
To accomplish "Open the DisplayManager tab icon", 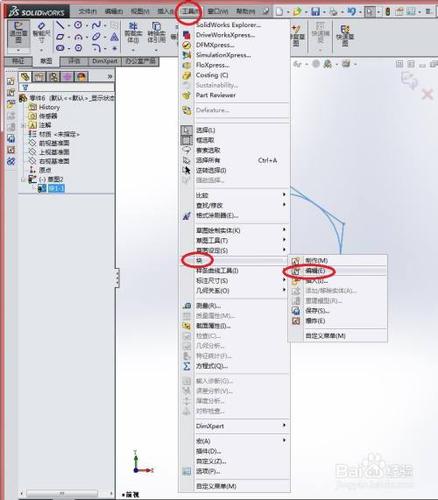I will click(x=82, y=77).
